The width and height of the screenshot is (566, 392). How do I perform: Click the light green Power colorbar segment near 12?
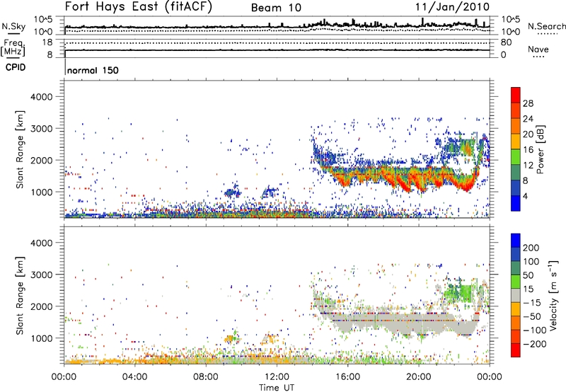pyautogui.click(x=516, y=156)
